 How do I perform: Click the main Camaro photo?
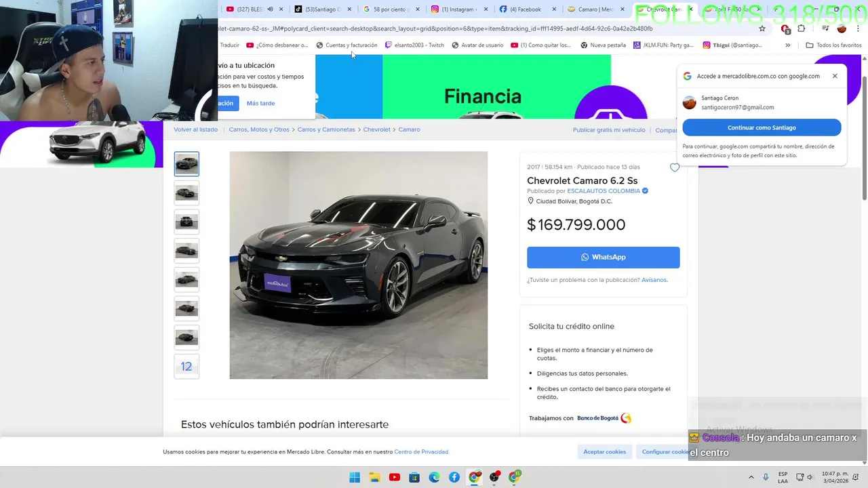click(358, 265)
